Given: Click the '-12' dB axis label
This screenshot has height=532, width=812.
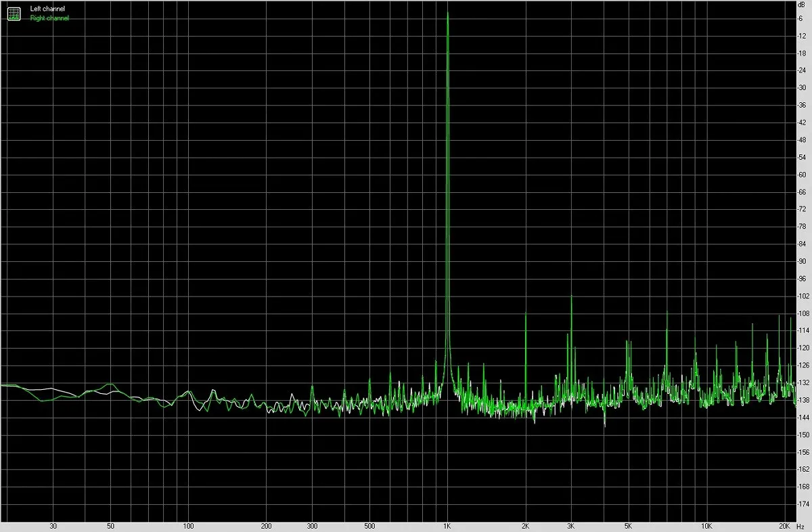Looking at the screenshot, I should (x=803, y=35).
